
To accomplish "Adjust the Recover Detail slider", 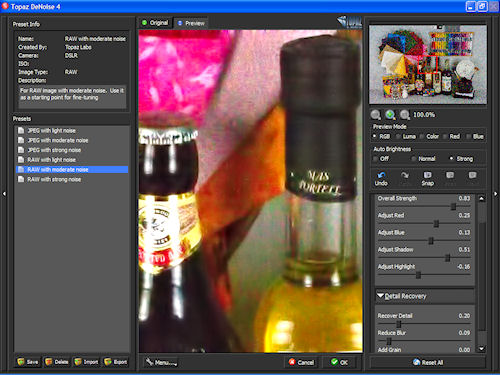I will (x=399, y=324).
